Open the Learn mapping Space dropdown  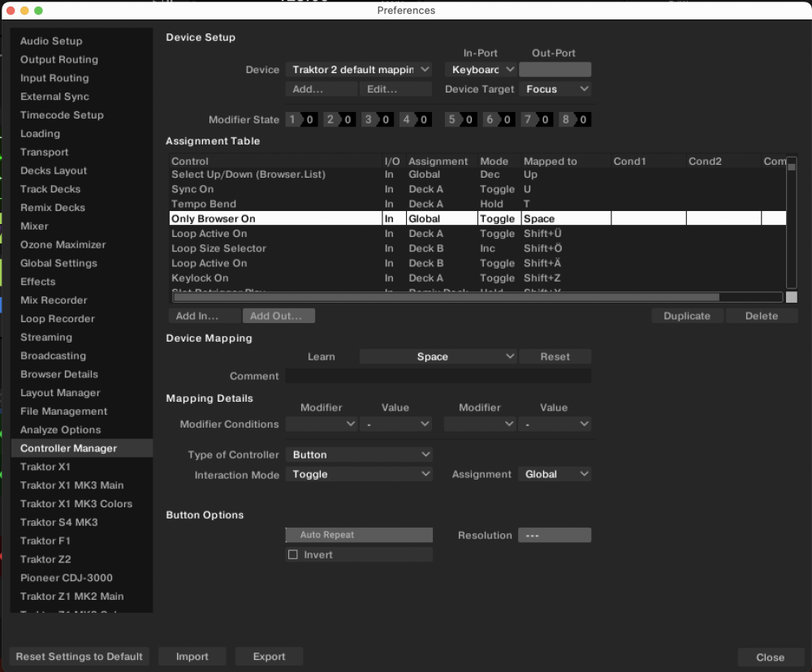[438, 356]
